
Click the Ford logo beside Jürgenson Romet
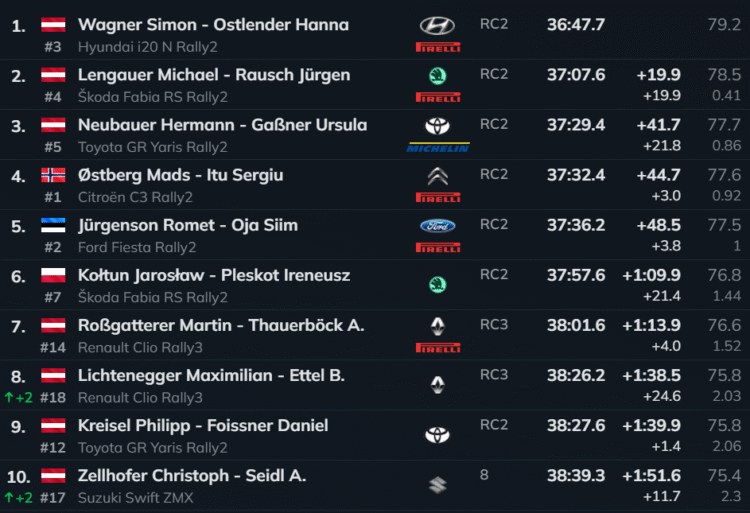(x=437, y=226)
